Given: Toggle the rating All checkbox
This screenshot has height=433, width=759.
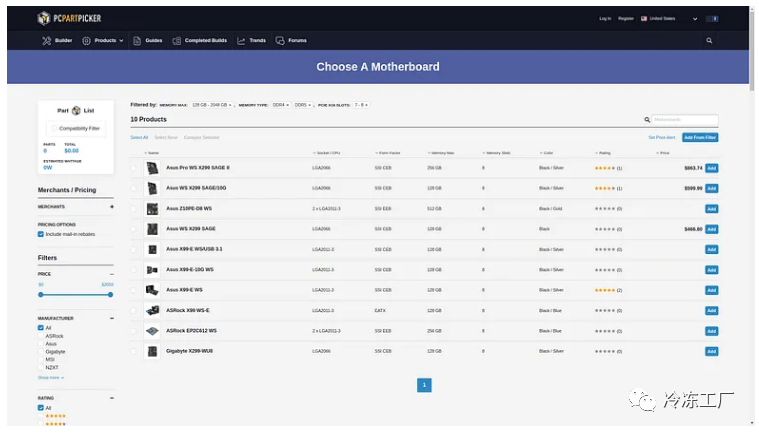Looking at the screenshot, I should pyautogui.click(x=41, y=408).
